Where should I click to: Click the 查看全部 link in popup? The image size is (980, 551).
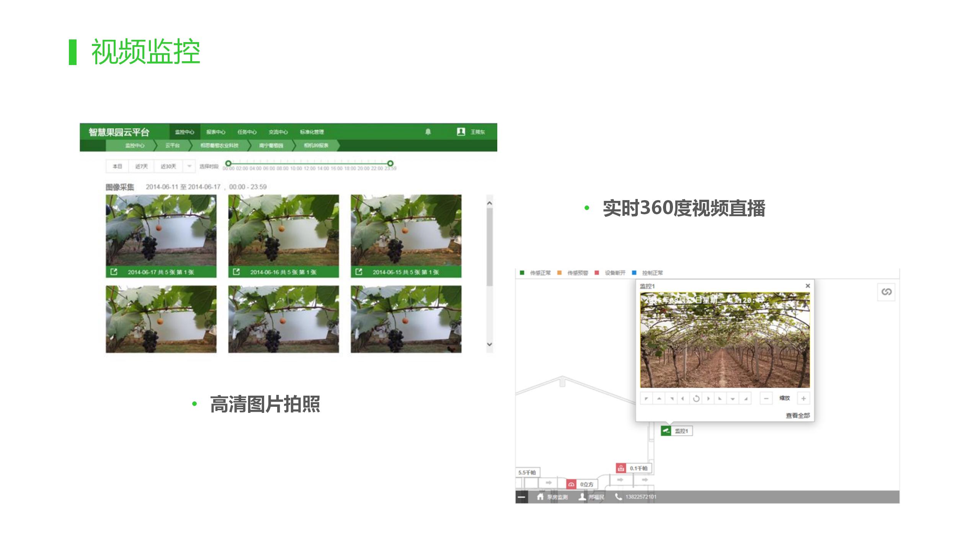tap(798, 416)
